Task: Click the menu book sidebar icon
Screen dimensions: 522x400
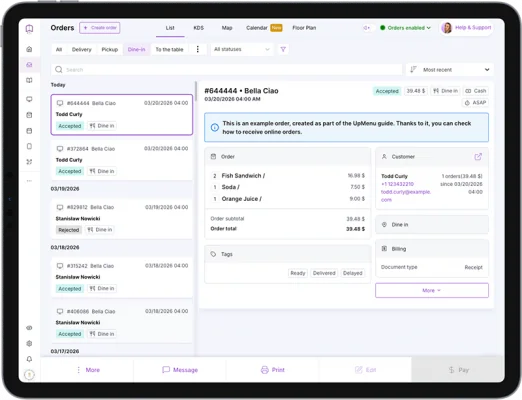Action: point(29,80)
